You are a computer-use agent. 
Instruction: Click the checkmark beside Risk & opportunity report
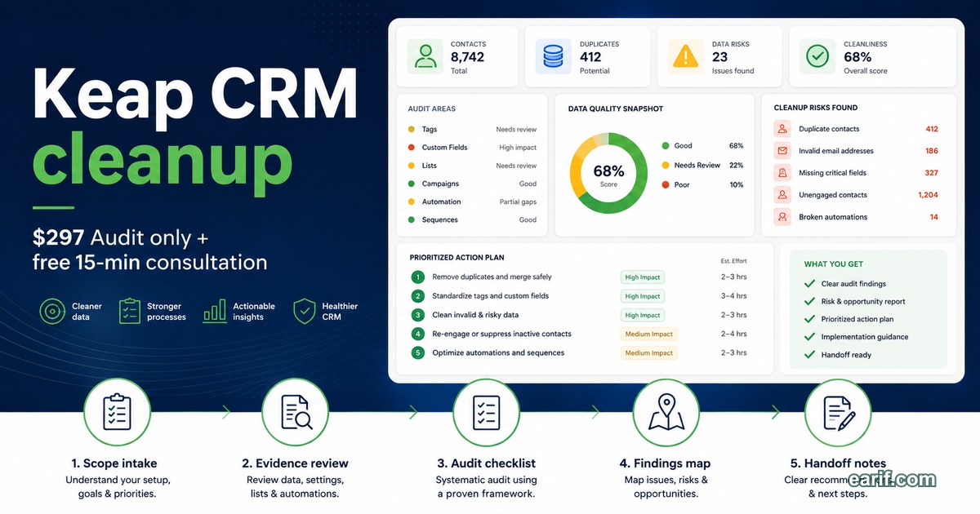coord(809,302)
